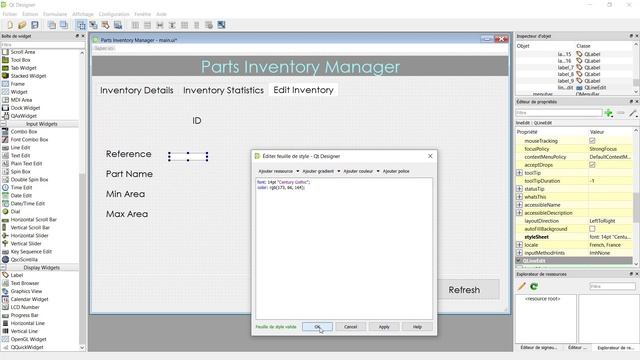Click the Send to back toolbar icon
This screenshot has width=640, height=360.
(52, 25)
